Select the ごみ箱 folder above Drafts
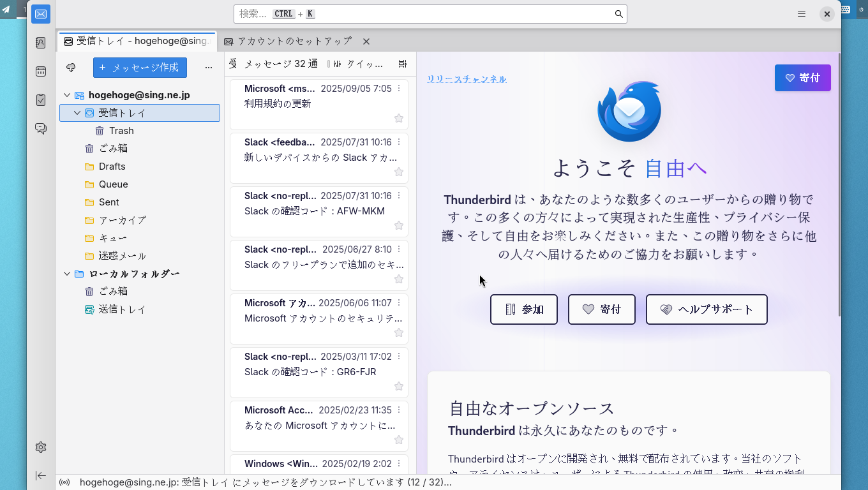 pyautogui.click(x=140, y=149)
